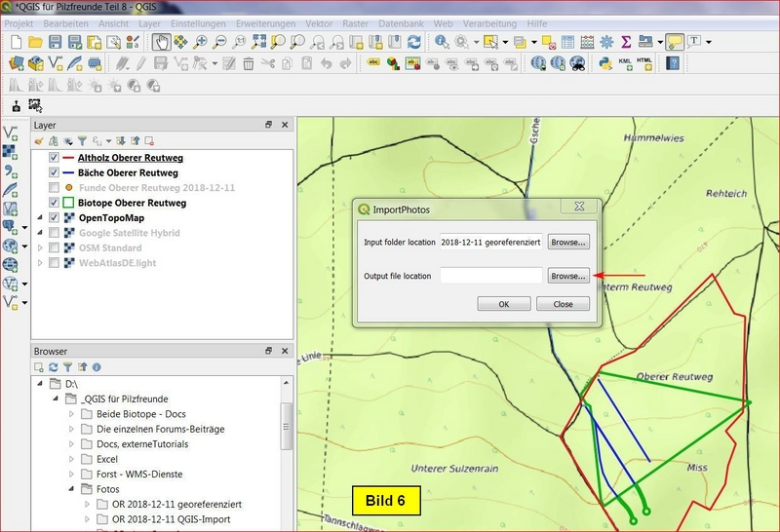Expand the Excel folder in Browser
The width and height of the screenshot is (780, 532).
tap(71, 459)
